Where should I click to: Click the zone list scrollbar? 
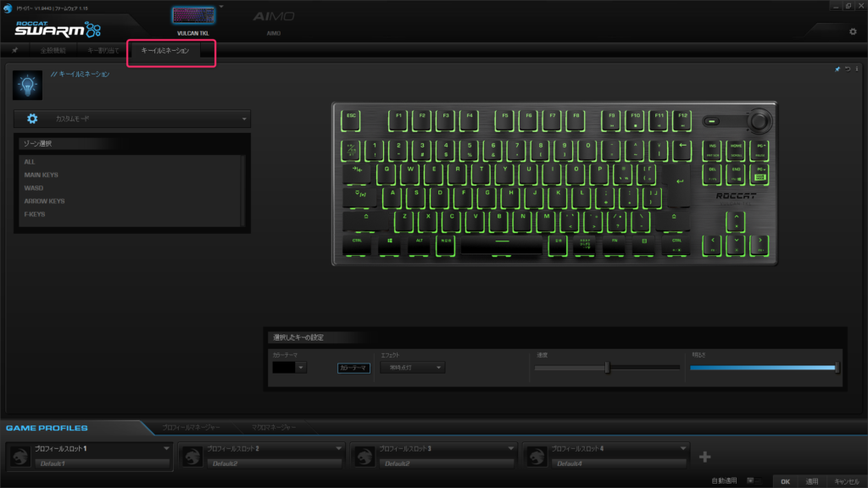(x=243, y=191)
